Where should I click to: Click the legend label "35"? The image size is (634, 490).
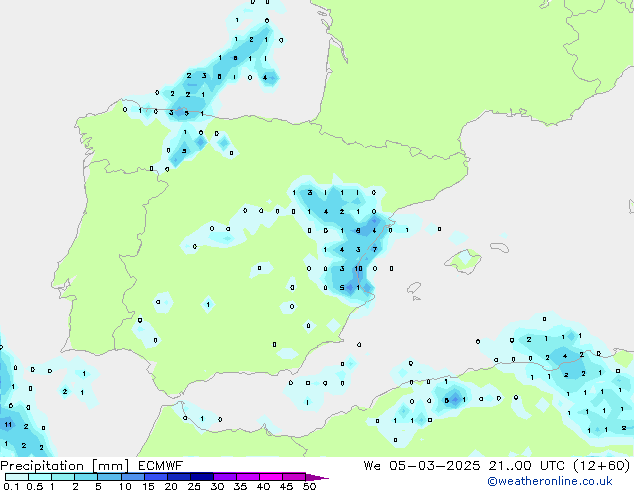pyautogui.click(x=240, y=486)
